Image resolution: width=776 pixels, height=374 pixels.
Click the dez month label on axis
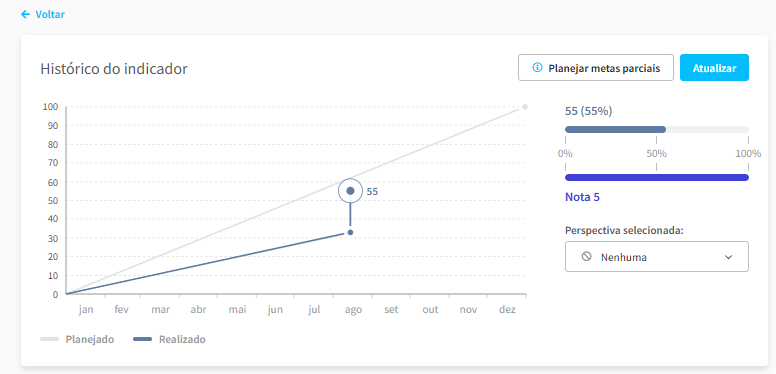tap(507, 310)
